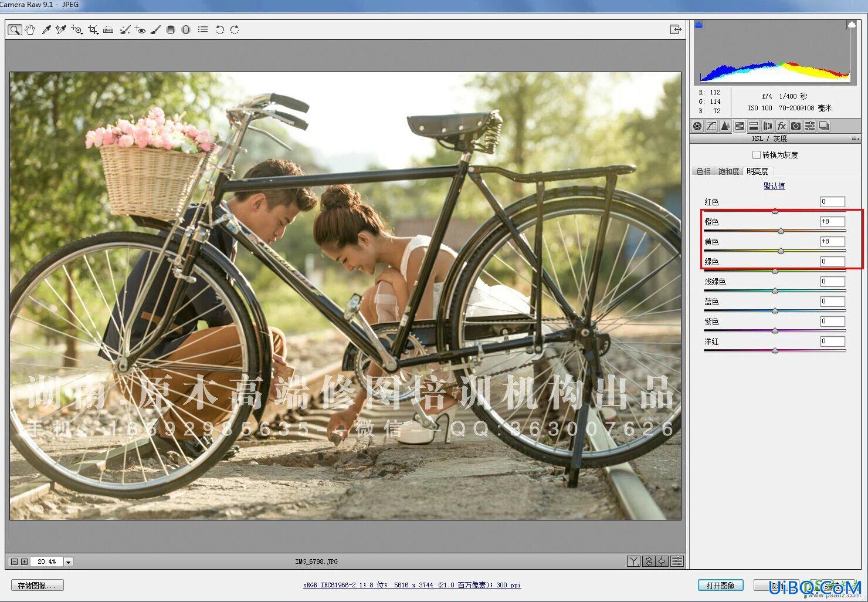The width and height of the screenshot is (868, 602).
Task: Toggle shadow clipping warning in histogram
Action: click(x=699, y=25)
